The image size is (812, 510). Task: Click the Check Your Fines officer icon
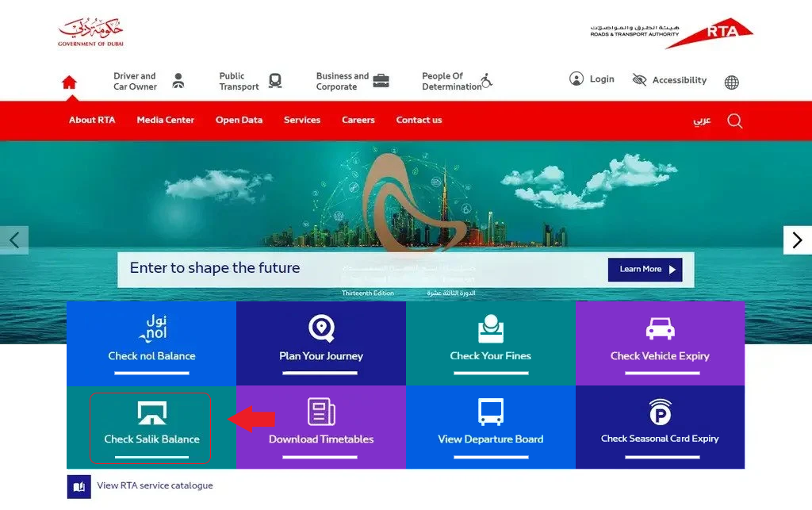(x=491, y=329)
